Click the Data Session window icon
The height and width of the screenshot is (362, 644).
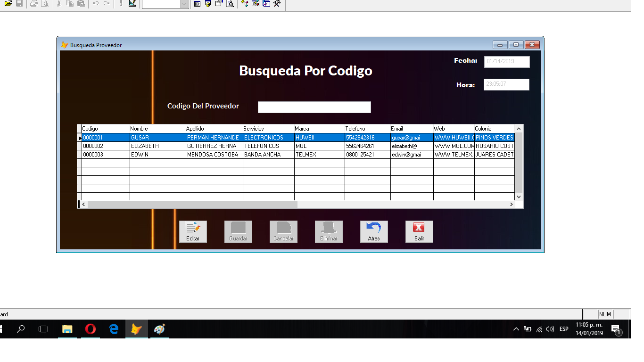208,3
